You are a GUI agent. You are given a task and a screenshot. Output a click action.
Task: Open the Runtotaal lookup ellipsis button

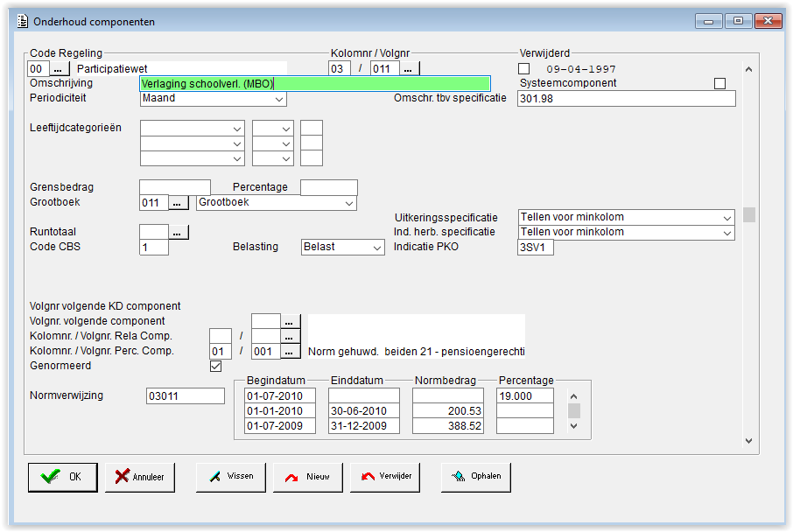click(x=178, y=233)
